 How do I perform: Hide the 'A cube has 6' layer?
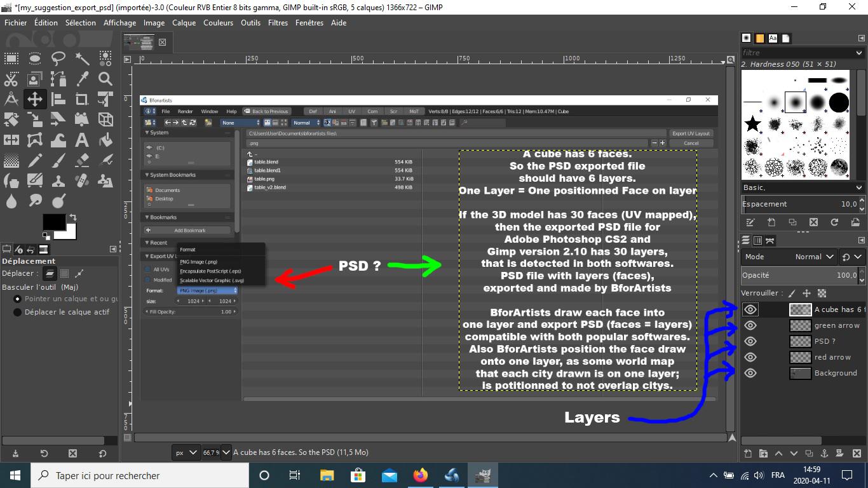pos(750,309)
